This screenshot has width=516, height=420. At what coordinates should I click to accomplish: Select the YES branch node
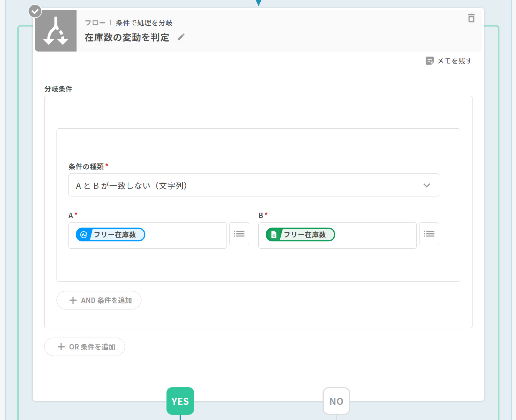tap(180, 401)
